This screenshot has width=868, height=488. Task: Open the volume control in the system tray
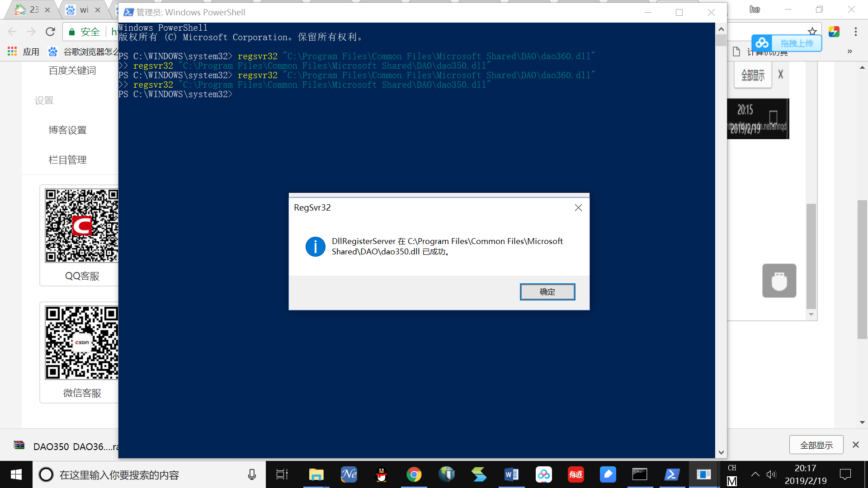click(x=771, y=474)
